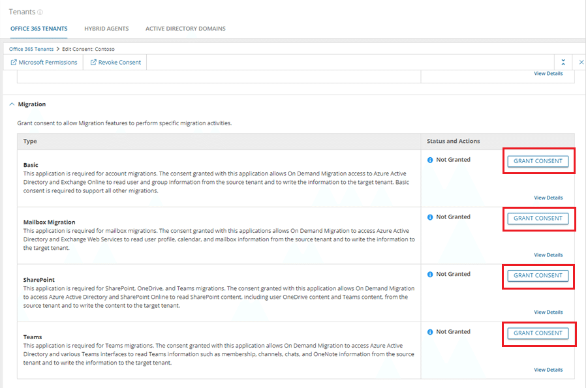The width and height of the screenshot is (588, 392).
Task: Click info icon beside Mailbox Migration status
Action: (430, 217)
